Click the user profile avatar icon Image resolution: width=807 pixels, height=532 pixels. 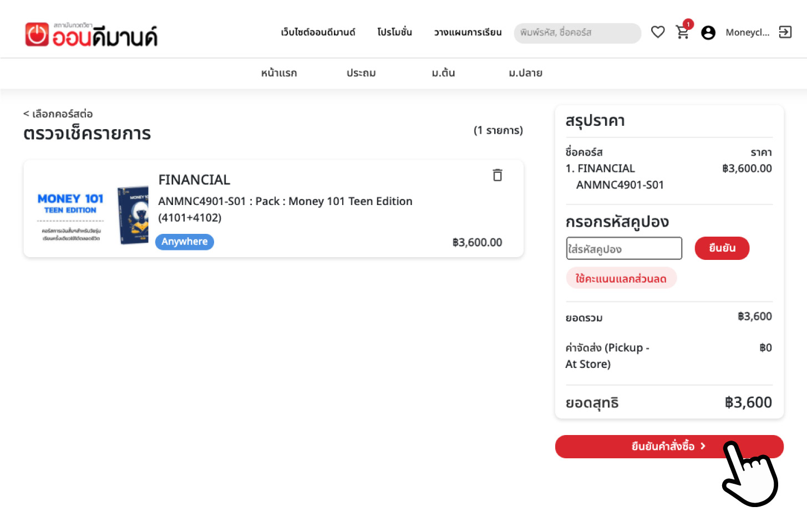pyautogui.click(x=708, y=33)
